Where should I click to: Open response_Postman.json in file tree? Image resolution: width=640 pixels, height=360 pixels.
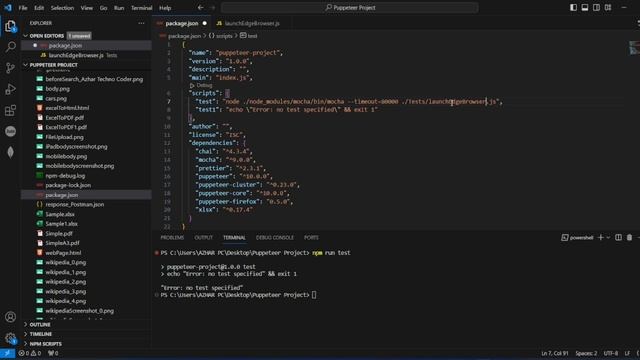click(x=74, y=204)
